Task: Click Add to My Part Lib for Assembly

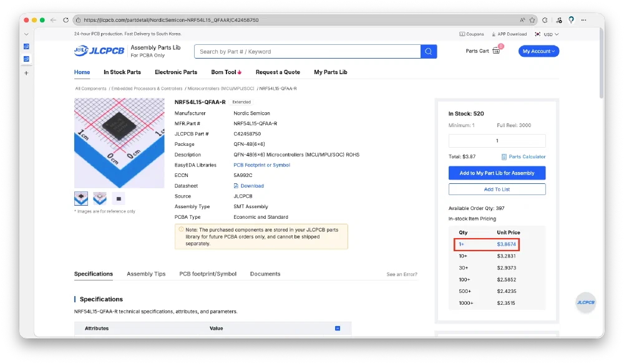Action: click(497, 173)
